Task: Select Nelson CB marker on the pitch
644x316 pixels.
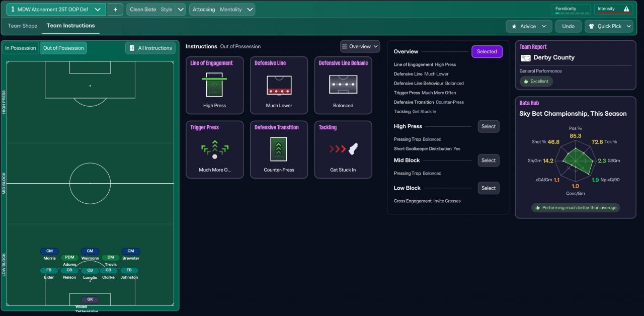Action: 69,270
